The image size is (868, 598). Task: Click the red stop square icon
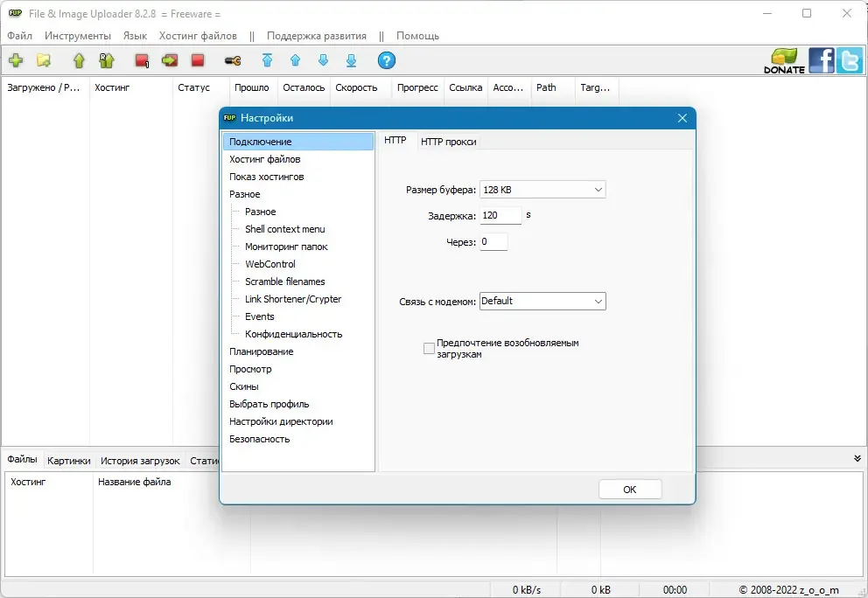tap(198, 60)
